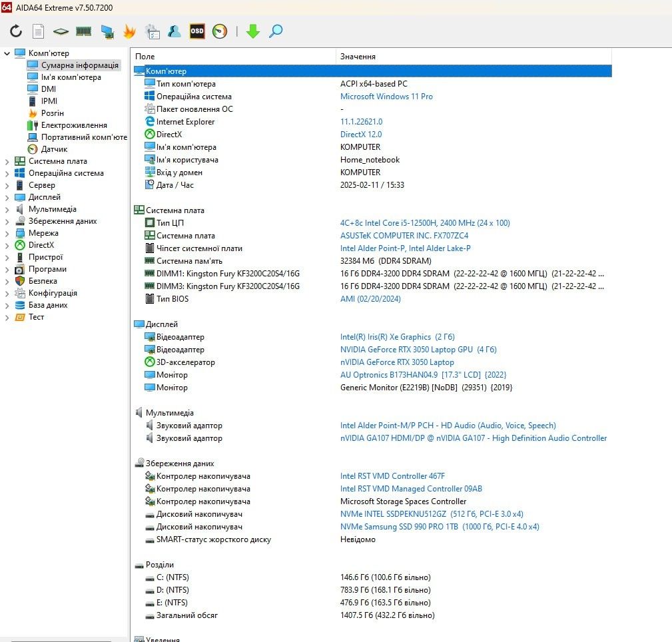The height and width of the screenshot is (642, 672).
Task: Open the DMI tree item
Action: 49,89
